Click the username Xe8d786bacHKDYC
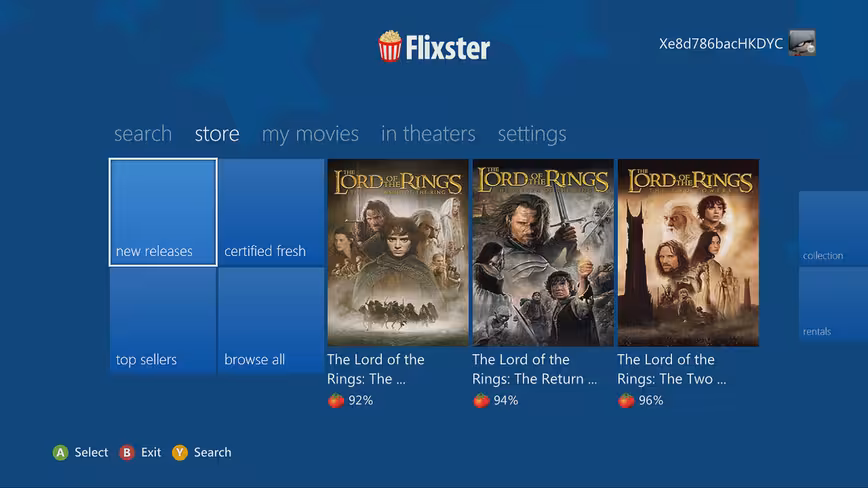Screen dimensions: 868x488 [x=721, y=44]
